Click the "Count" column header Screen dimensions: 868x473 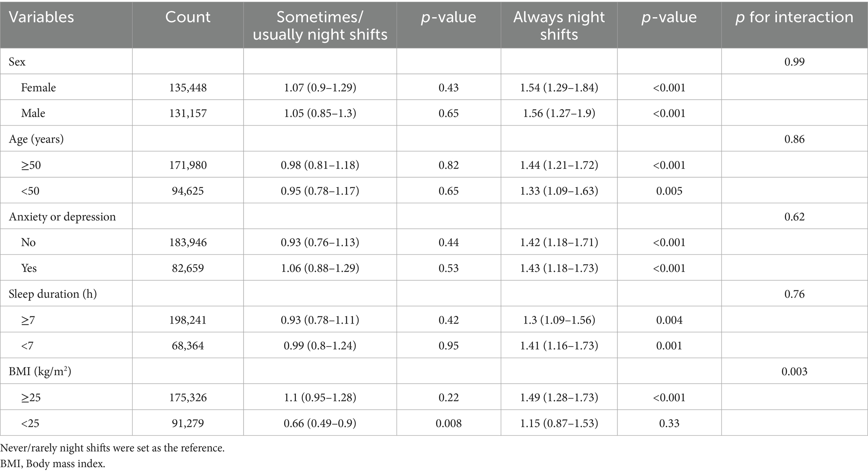point(188,17)
